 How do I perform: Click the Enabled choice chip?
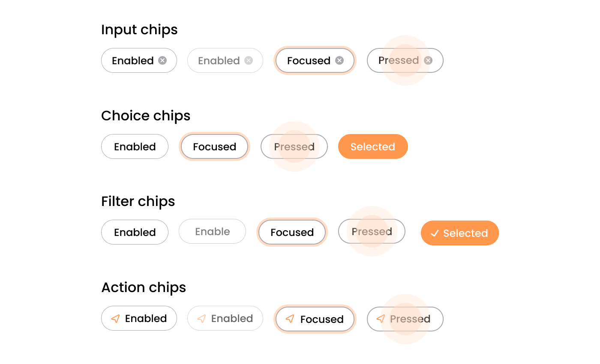coord(135,146)
